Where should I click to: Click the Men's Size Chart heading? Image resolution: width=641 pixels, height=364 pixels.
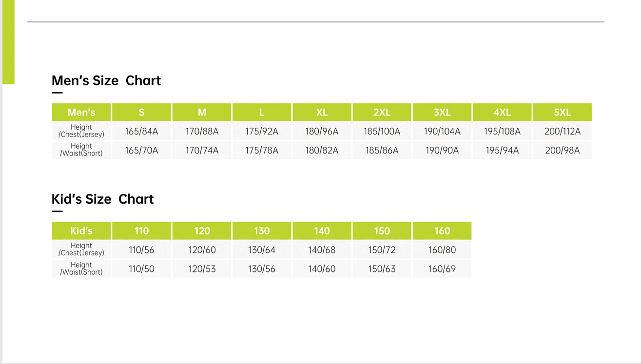pyautogui.click(x=106, y=81)
